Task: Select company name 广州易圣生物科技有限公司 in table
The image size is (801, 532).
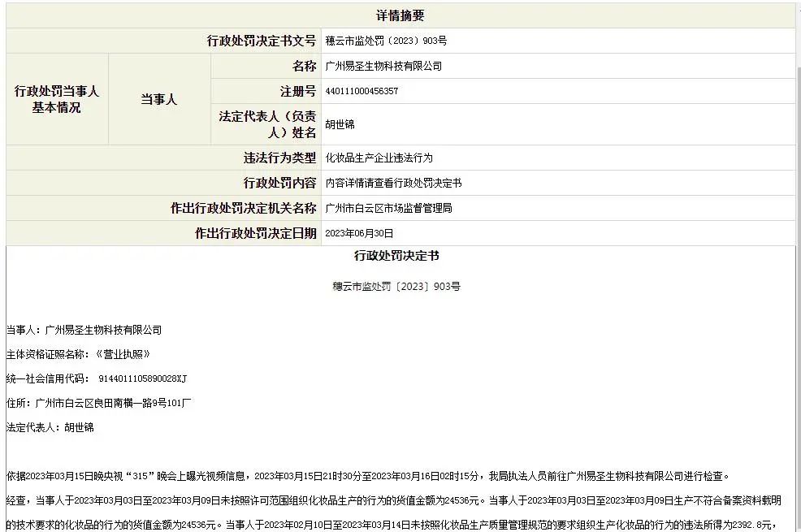Action: point(383,66)
